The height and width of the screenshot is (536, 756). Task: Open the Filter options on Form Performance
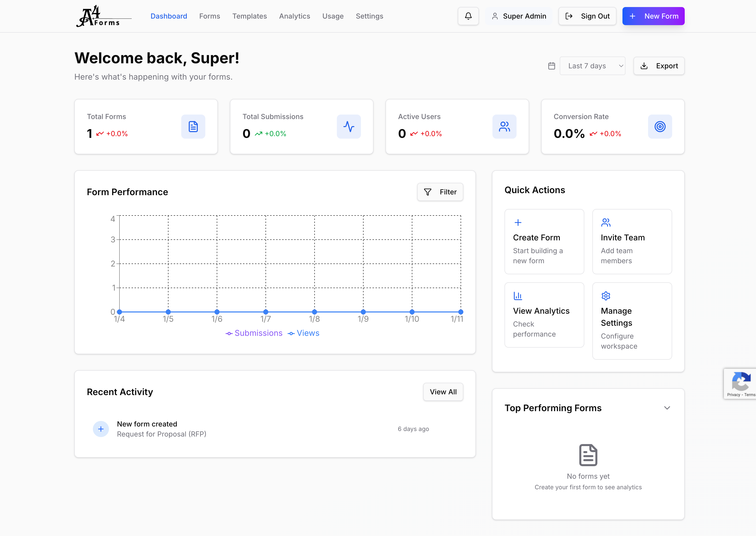pos(440,192)
